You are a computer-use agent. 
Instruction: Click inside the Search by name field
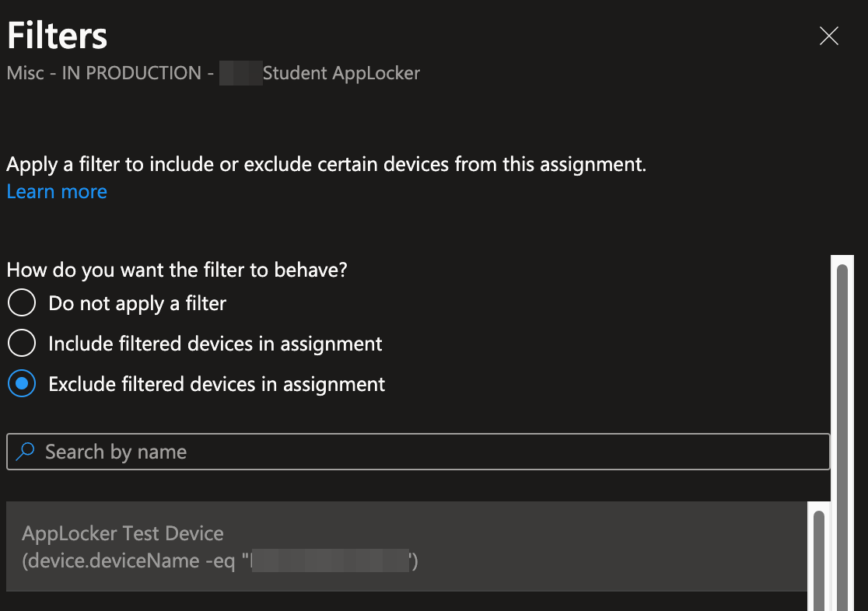click(x=311, y=452)
